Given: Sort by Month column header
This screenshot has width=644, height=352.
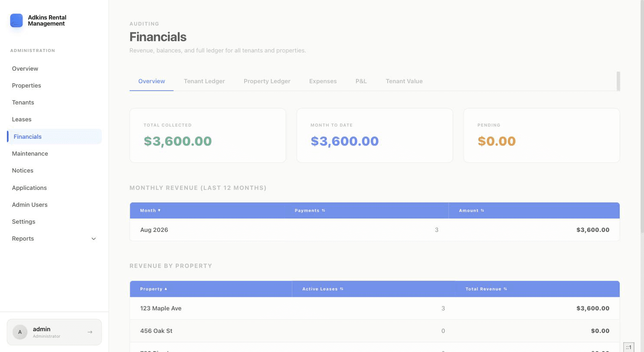Looking at the screenshot, I should pos(150,211).
